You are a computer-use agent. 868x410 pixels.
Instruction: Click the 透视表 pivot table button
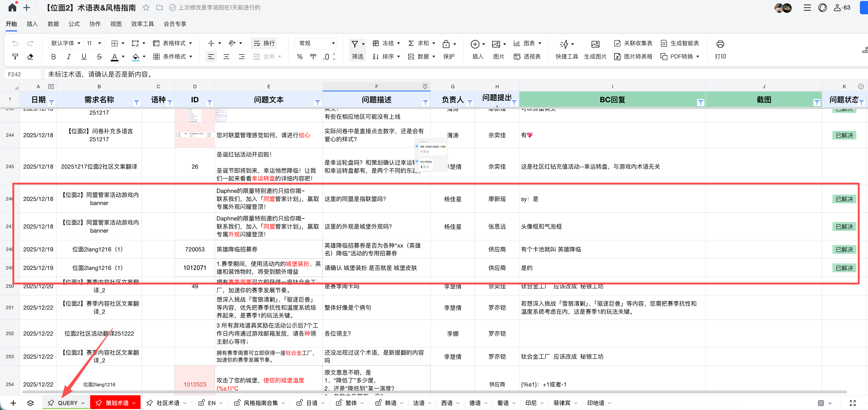pos(527,57)
